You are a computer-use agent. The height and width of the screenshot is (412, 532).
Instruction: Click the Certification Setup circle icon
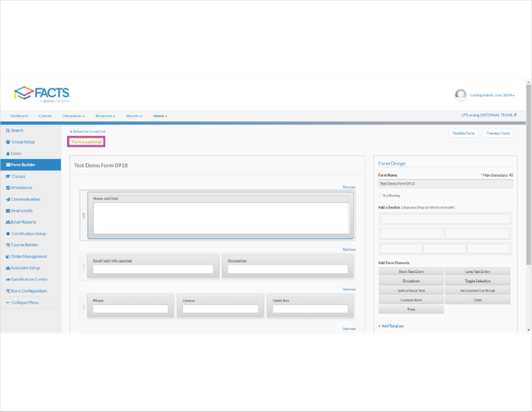[x=8, y=234]
